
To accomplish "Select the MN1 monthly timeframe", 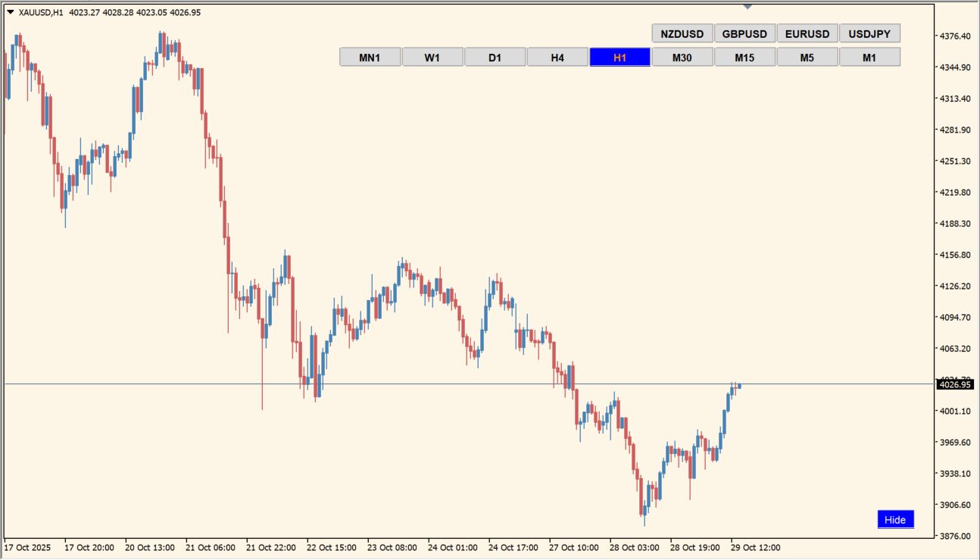I will 370,56.
